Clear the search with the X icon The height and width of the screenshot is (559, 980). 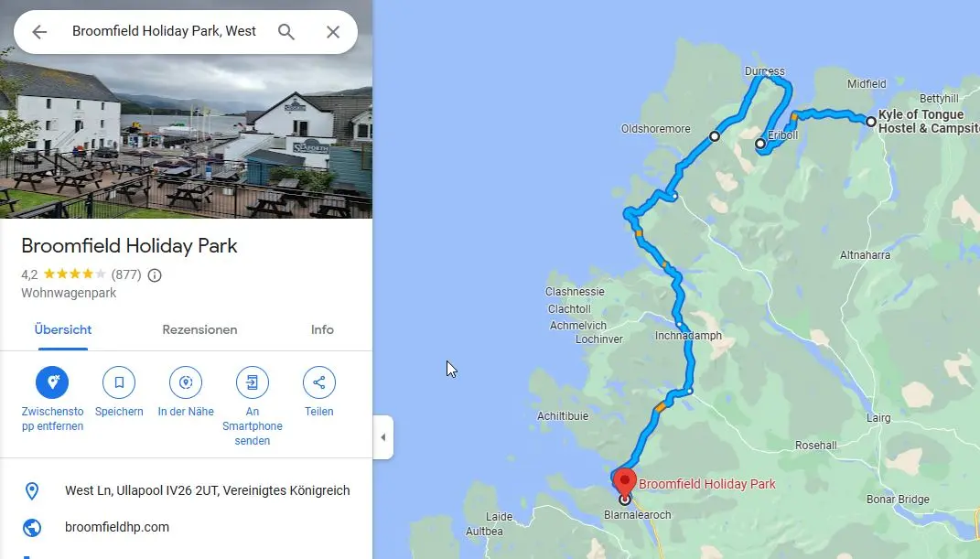pyautogui.click(x=333, y=32)
